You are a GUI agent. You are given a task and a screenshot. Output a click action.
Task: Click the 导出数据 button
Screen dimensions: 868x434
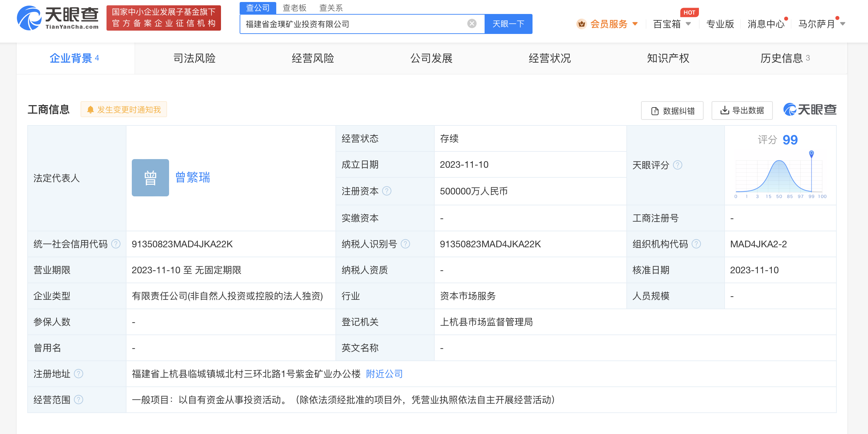tap(742, 110)
